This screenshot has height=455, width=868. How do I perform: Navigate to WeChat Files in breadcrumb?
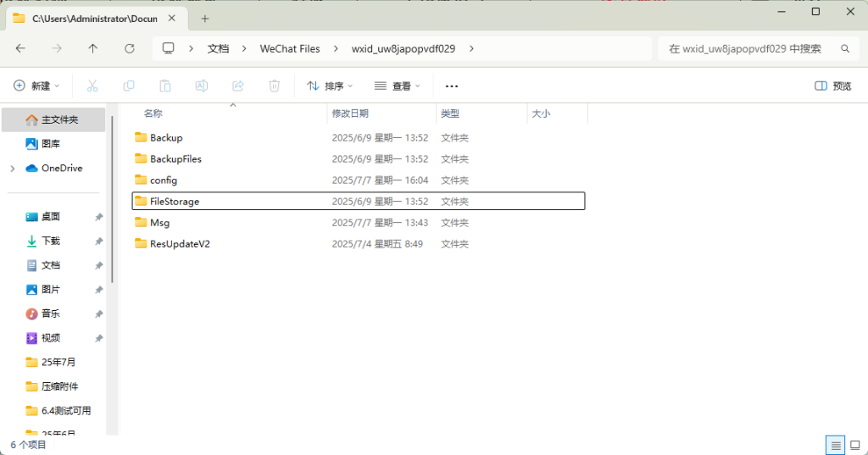click(290, 48)
